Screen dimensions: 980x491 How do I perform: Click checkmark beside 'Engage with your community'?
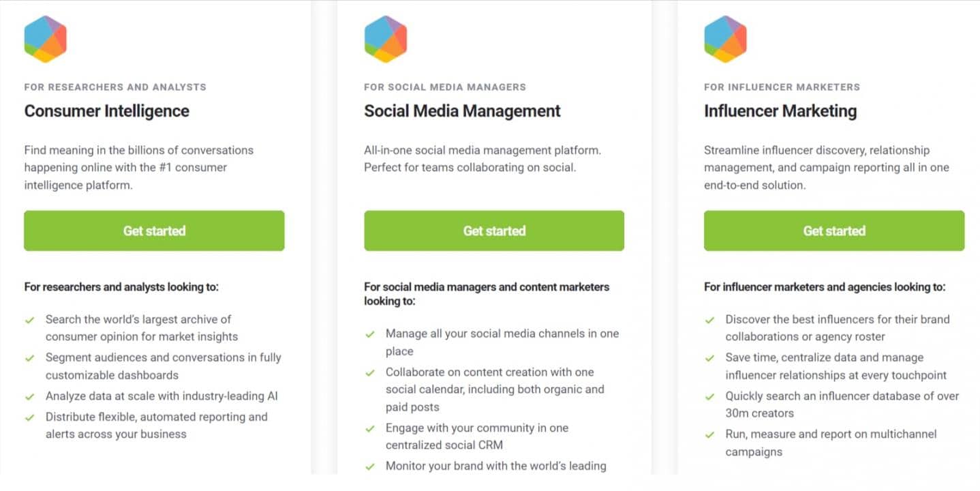point(369,428)
